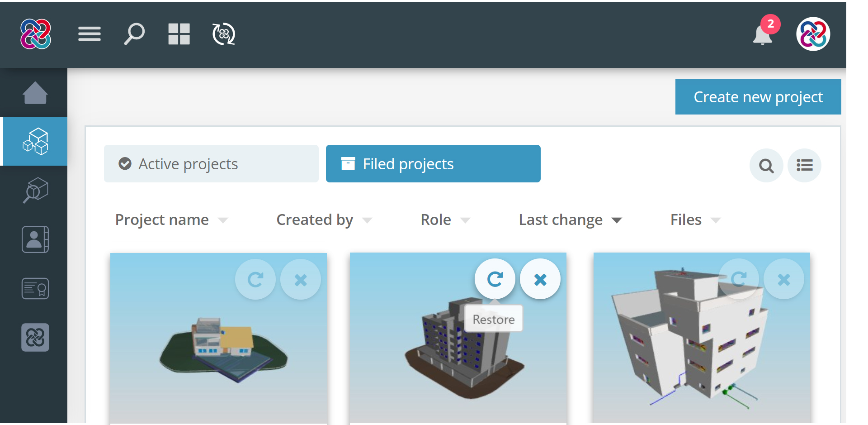Toggle list view of projects
This screenshot has width=868, height=425.
804,166
